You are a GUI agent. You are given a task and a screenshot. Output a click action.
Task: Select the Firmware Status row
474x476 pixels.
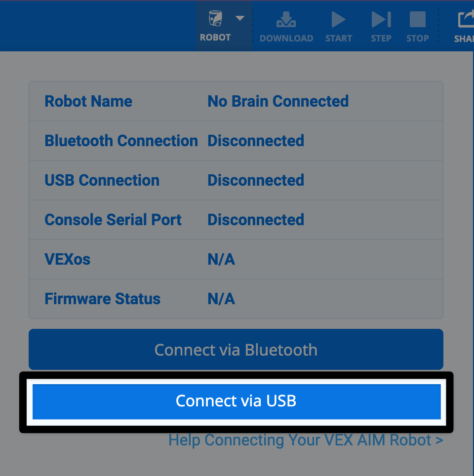coord(236,299)
